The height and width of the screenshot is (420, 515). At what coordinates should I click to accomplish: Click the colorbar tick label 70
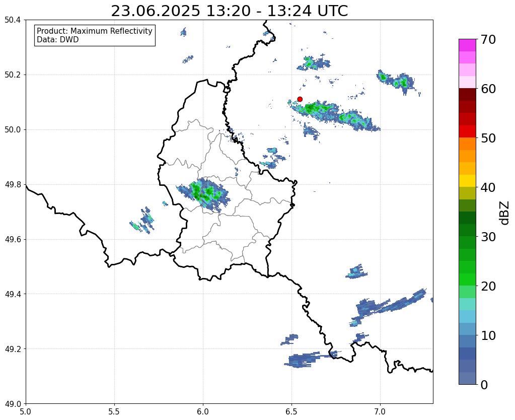pos(488,40)
